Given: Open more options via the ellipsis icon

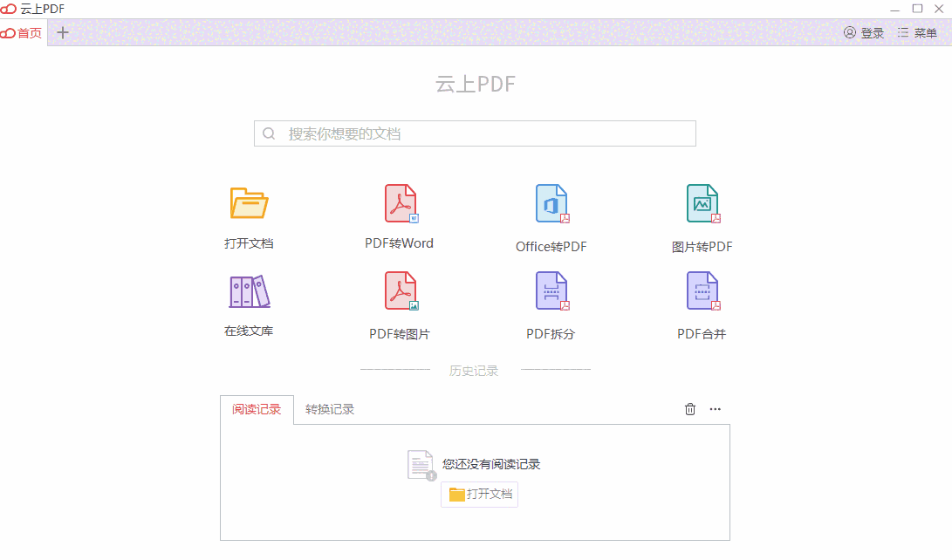Looking at the screenshot, I should [715, 408].
